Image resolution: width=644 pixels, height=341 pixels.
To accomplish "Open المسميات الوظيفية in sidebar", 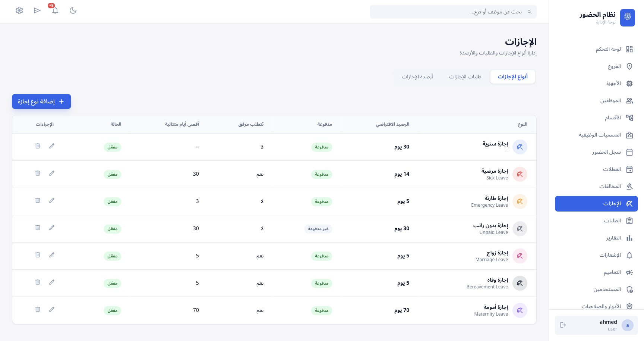I will click(596, 135).
